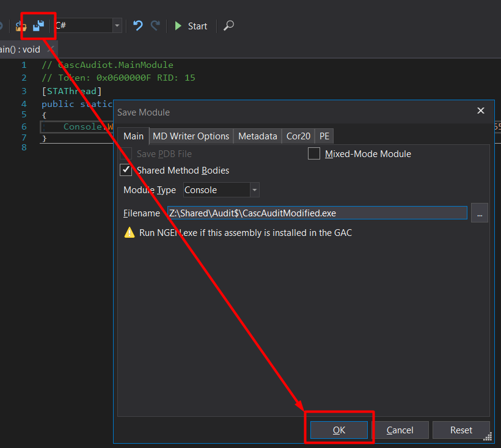Close the Save Module dialog
Screen dimensions: 501x448
(x=481, y=111)
